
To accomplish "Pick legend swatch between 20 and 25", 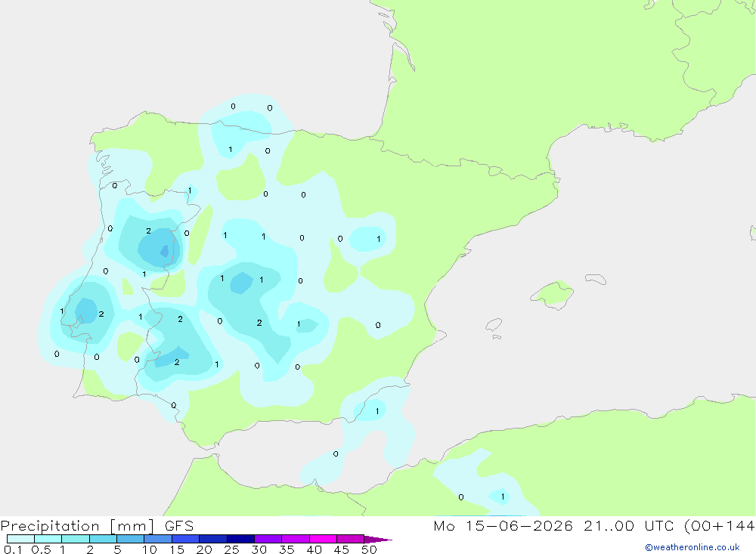I will coord(213,539).
